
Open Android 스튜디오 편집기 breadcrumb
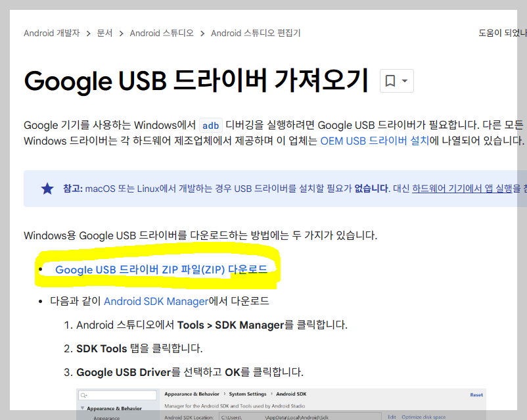click(x=256, y=33)
